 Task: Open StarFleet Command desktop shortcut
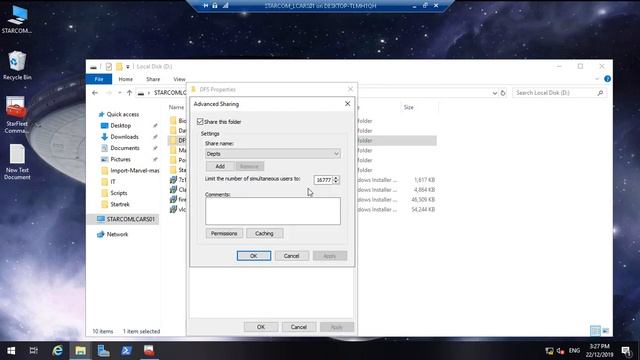(16, 115)
